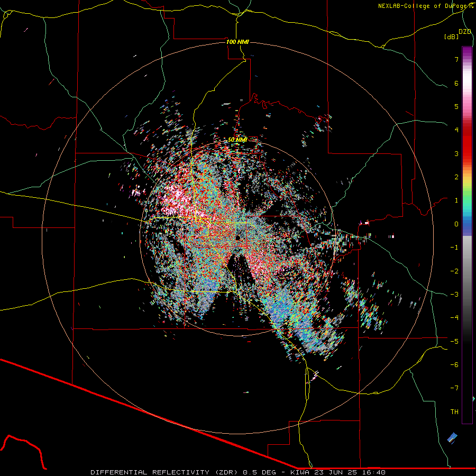
Task: Click the -3 tick label on the color scale
Action: [454, 295]
